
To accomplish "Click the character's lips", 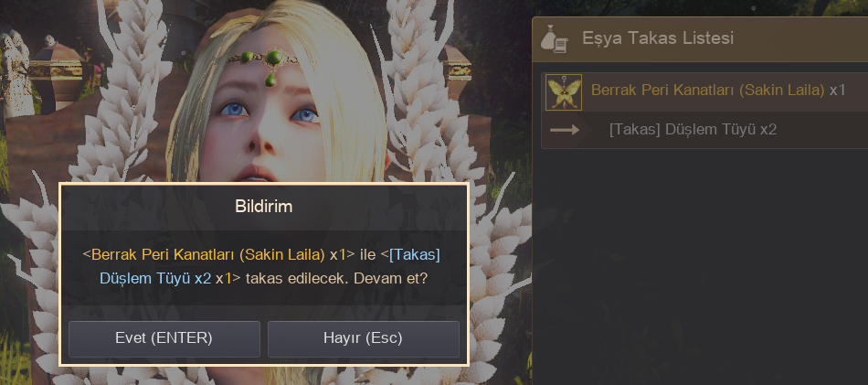I will (257, 174).
